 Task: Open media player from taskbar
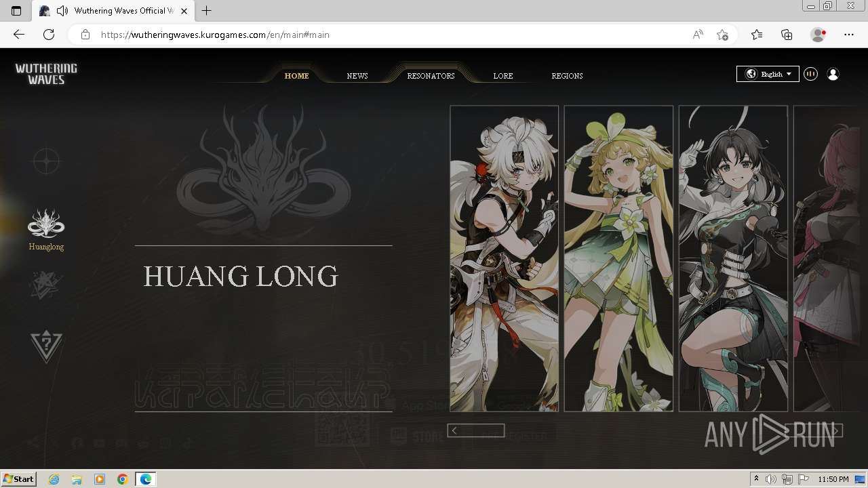100,479
